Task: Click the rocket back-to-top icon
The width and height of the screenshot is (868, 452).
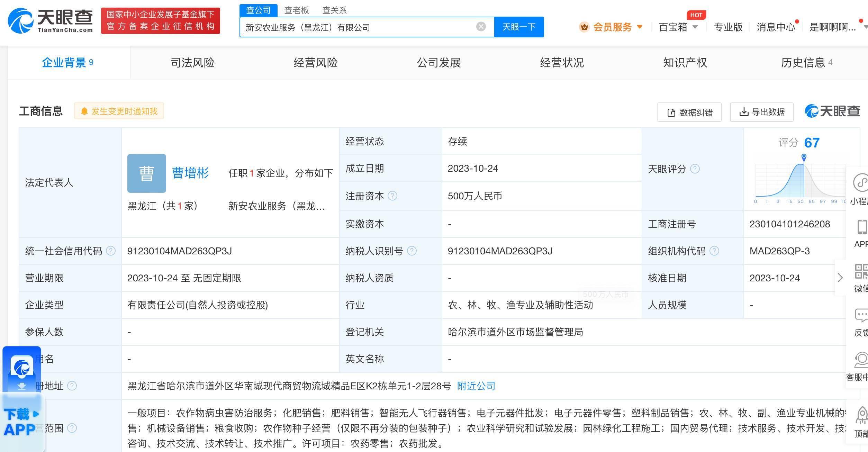Action: [x=862, y=415]
